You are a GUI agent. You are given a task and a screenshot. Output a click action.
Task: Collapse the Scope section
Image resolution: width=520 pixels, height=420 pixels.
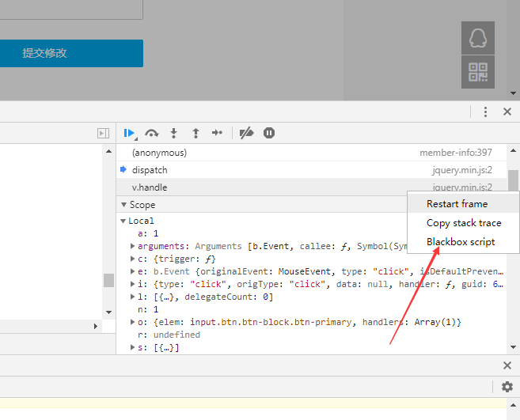(123, 205)
